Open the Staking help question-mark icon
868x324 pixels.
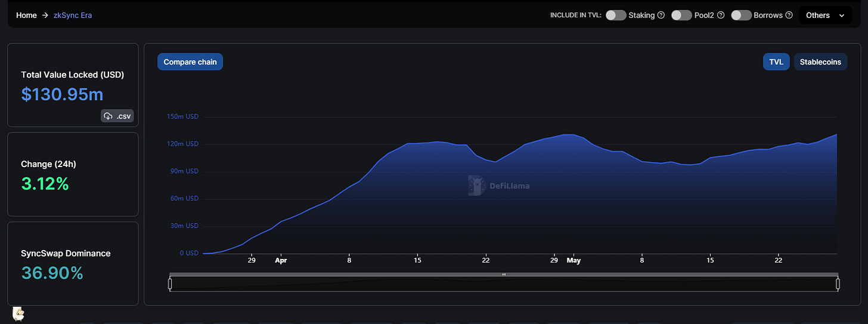tap(661, 16)
